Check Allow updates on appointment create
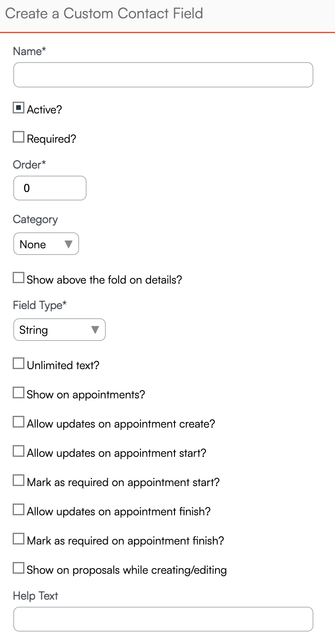The width and height of the screenshot is (335, 644). pos(18,422)
